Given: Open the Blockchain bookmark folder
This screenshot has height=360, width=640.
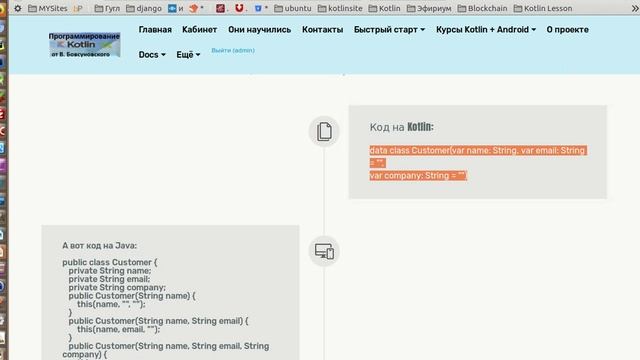Looking at the screenshot, I should point(482,8).
